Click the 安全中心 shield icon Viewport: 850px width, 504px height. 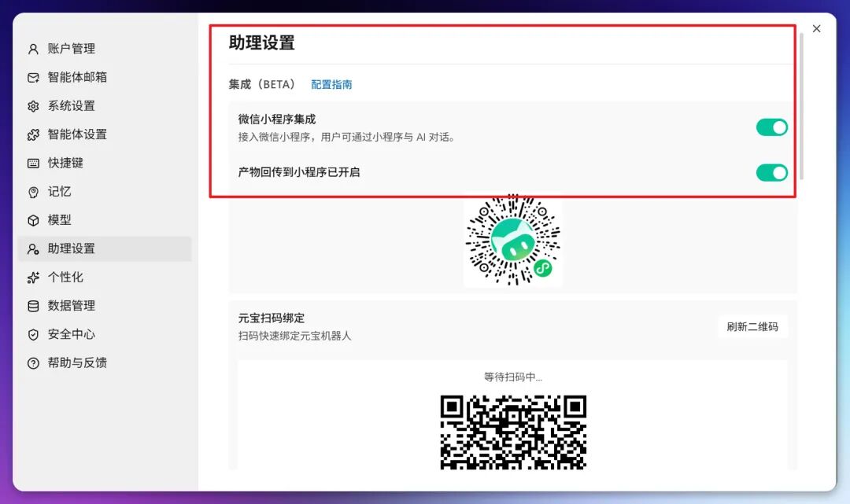point(33,334)
